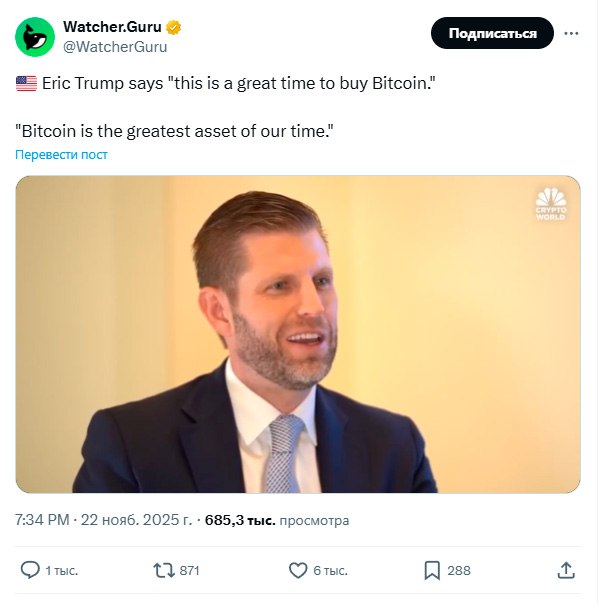The image size is (604, 604).
Task: Open the Eric Trump interview video thumbnail
Action: coord(298,334)
